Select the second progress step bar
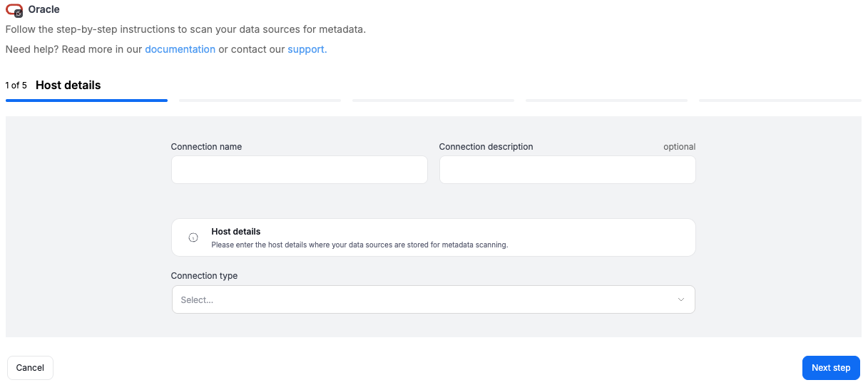 (260, 101)
